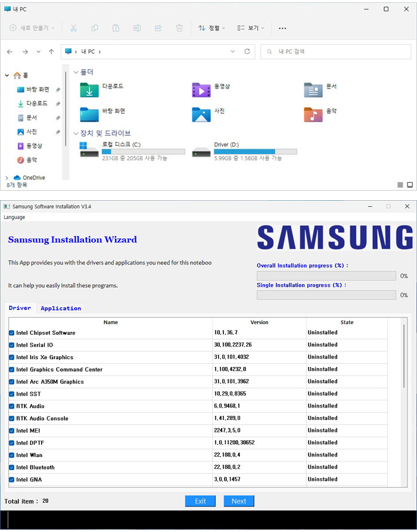The width and height of the screenshot is (417, 532).
Task: Go forward with the right arrow in Explorer
Action: (25, 52)
